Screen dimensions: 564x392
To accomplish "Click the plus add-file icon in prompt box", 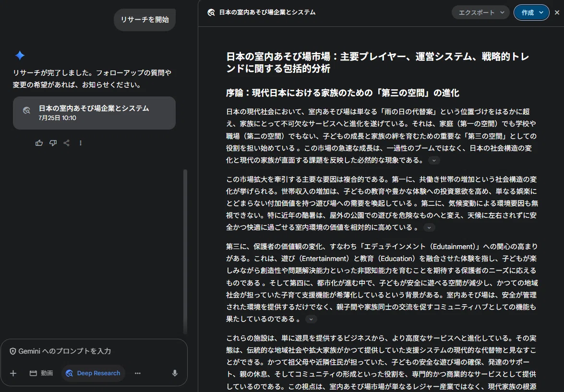I will [13, 373].
